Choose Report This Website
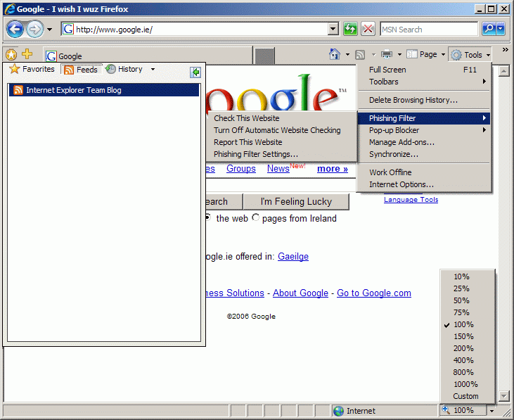This screenshot has width=514, height=420. [x=282, y=142]
